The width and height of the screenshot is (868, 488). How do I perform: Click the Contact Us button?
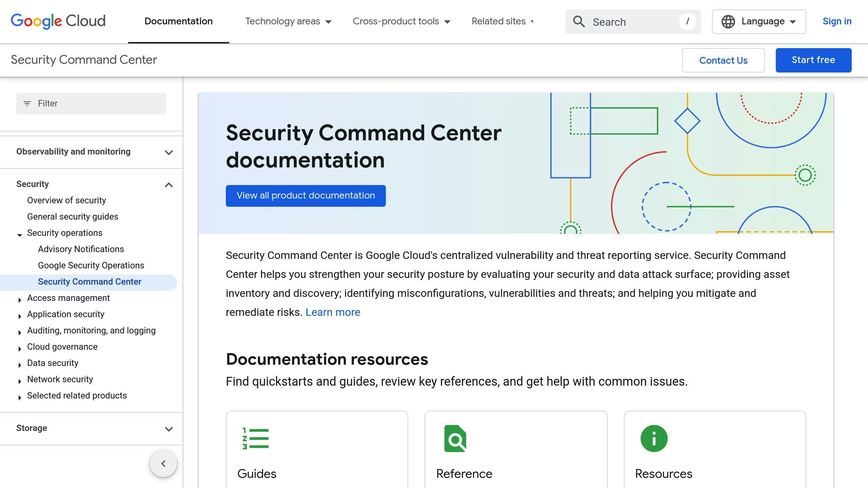pyautogui.click(x=723, y=60)
